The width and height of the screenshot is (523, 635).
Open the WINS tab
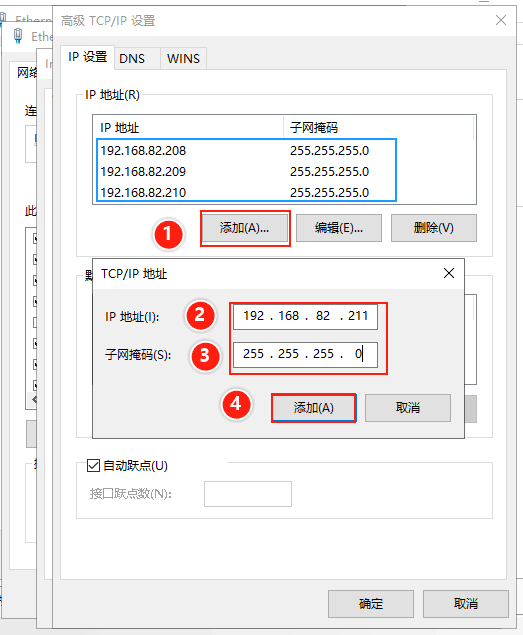coord(183,59)
